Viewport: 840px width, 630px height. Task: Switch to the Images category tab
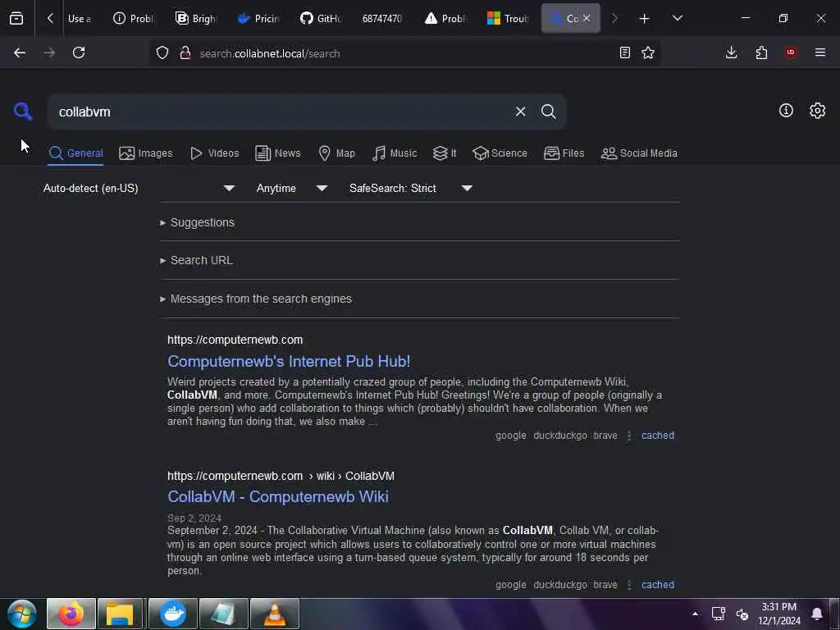[146, 153]
